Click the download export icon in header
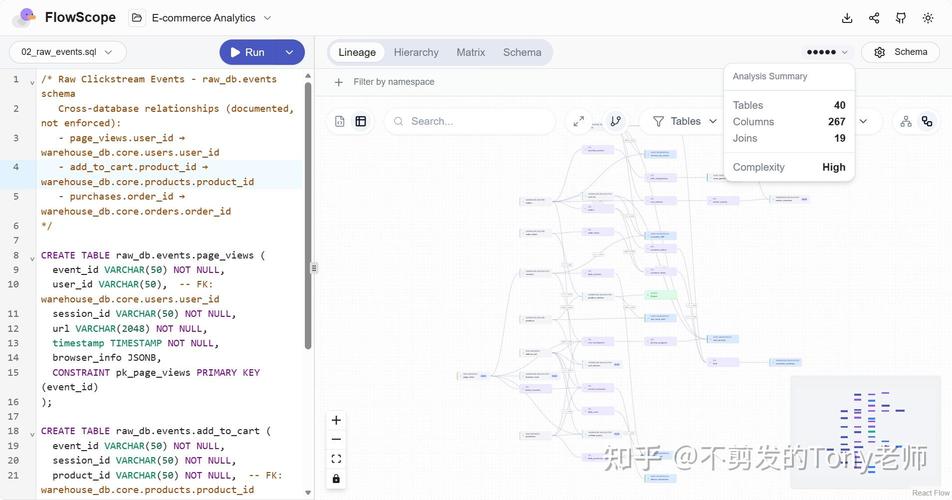The image size is (952, 500). click(847, 18)
